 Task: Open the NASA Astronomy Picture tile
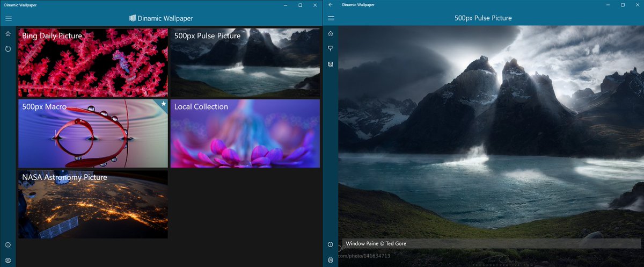93,204
